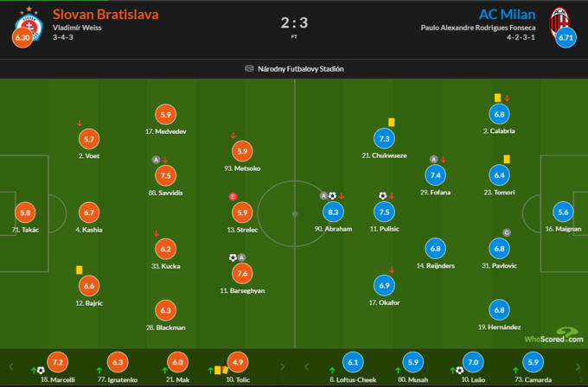Click Slovan's 6.30 team rating badge
Image resolution: width=588 pixels, height=387 pixels.
point(25,39)
